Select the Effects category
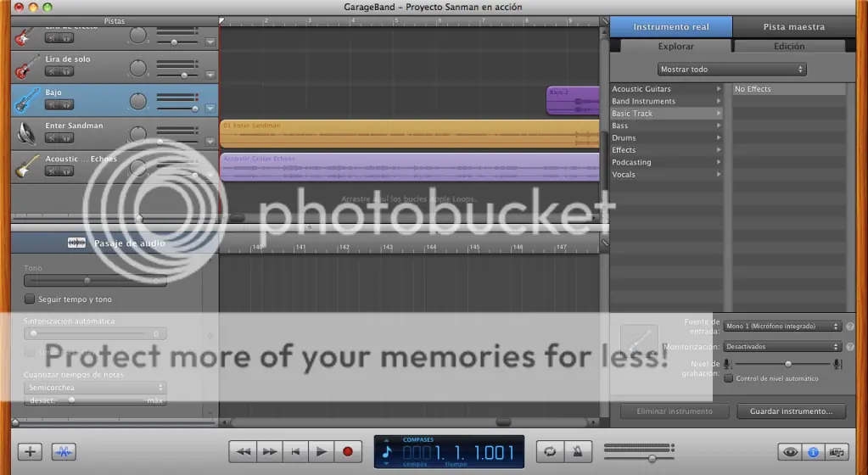 667,149
